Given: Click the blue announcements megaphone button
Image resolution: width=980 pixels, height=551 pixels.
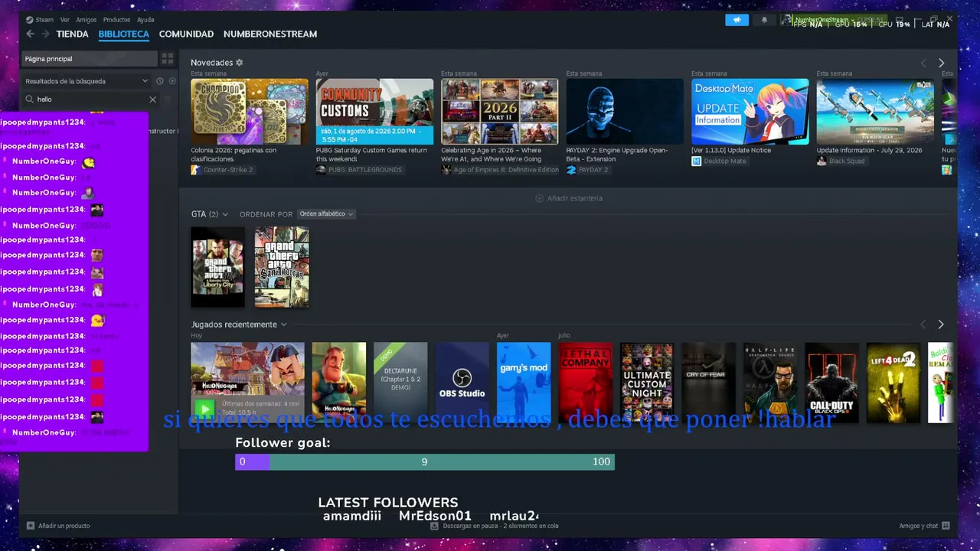Looking at the screenshot, I should pos(737,20).
